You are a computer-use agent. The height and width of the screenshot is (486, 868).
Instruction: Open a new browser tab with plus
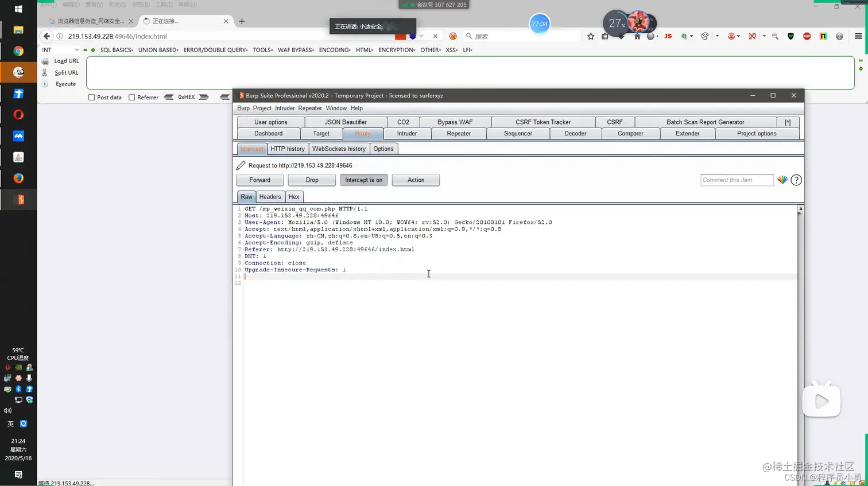pos(242,21)
